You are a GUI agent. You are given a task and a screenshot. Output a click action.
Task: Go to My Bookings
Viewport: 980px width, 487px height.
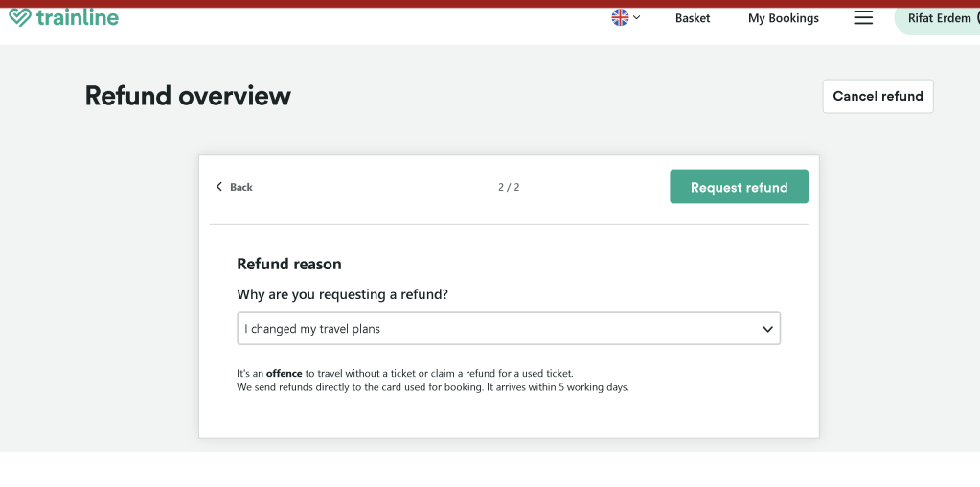click(x=783, y=18)
